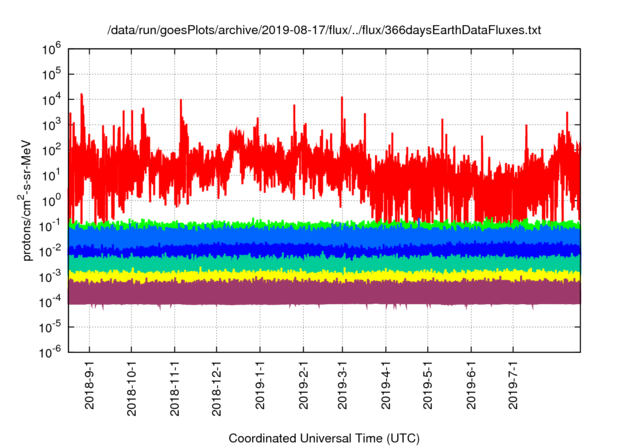Click the 10^1 y-axis tick label

(x=51, y=175)
